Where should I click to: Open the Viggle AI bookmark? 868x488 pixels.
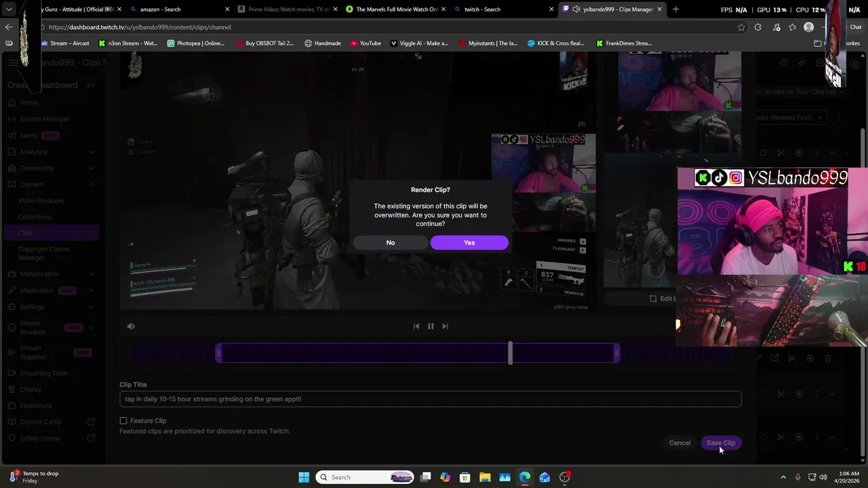pyautogui.click(x=419, y=43)
